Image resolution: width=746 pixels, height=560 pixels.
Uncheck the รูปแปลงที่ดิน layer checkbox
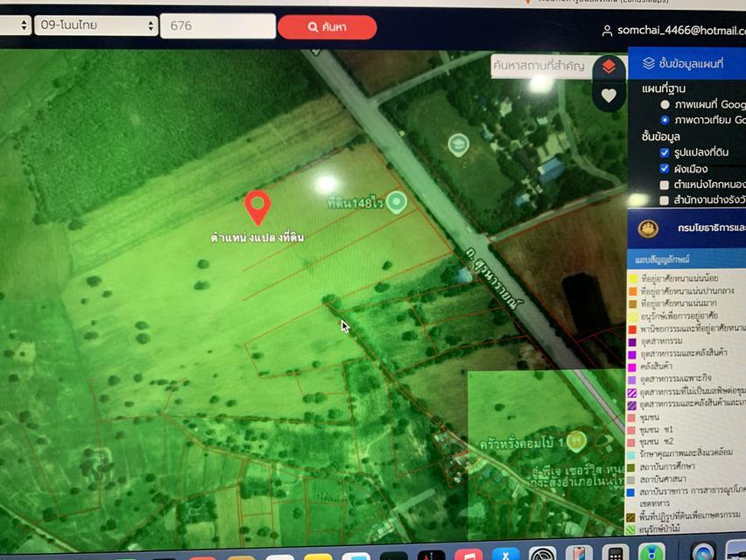(665, 152)
